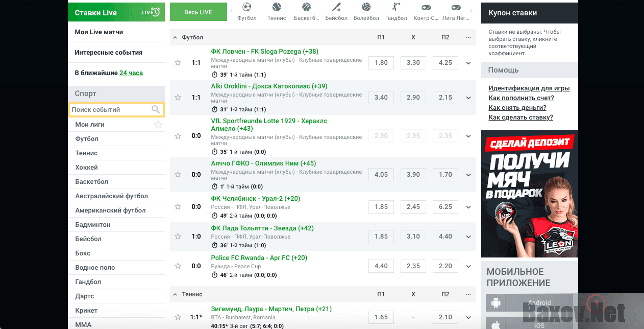Select the Tennis sport icon
The width and height of the screenshot is (644, 329).
[x=277, y=8]
